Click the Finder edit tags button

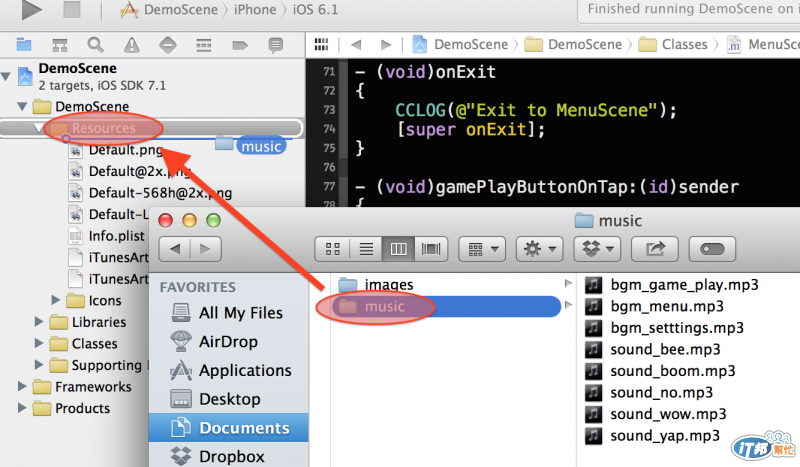pyautogui.click(x=712, y=249)
